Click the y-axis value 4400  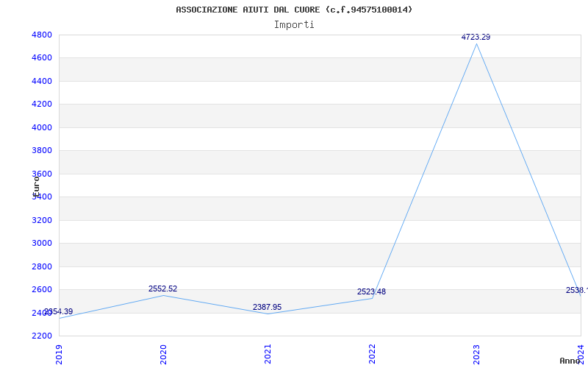click(41, 81)
